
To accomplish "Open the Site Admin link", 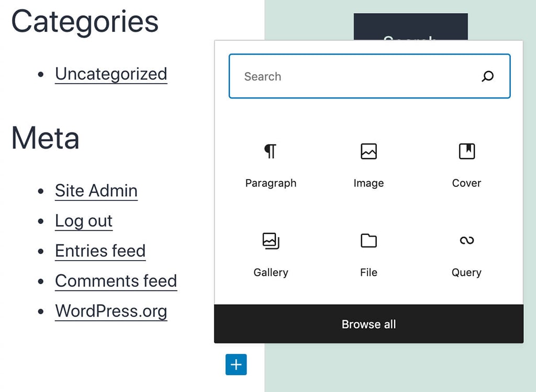I will tap(96, 191).
